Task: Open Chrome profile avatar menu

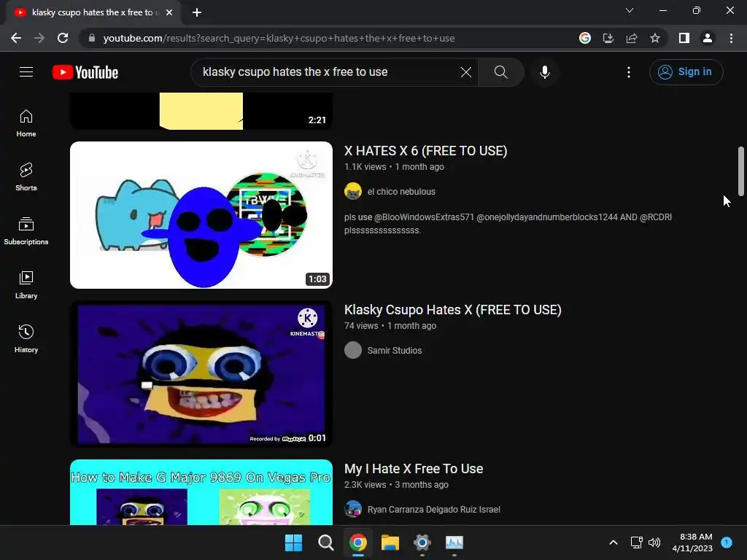Action: (x=708, y=38)
